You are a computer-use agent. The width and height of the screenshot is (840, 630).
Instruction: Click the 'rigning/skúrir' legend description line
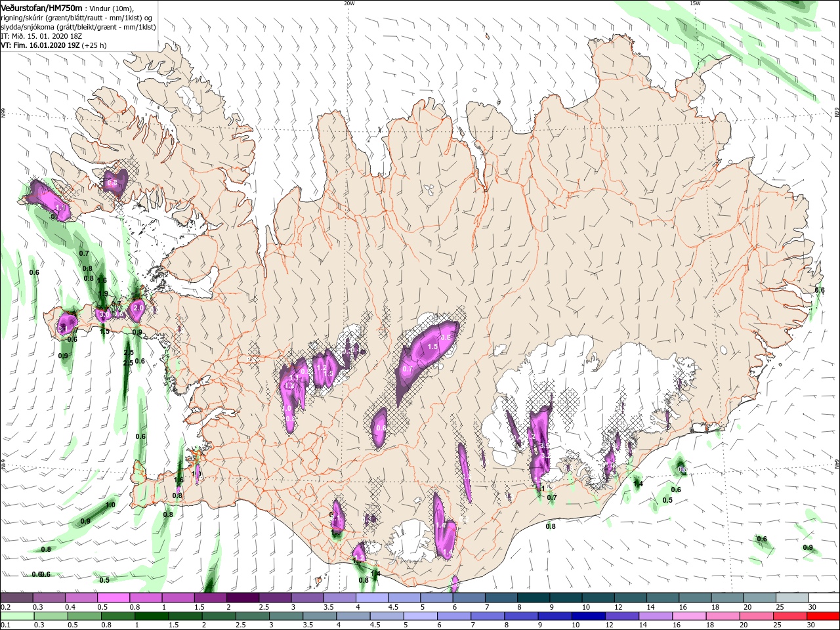[x=76, y=18]
